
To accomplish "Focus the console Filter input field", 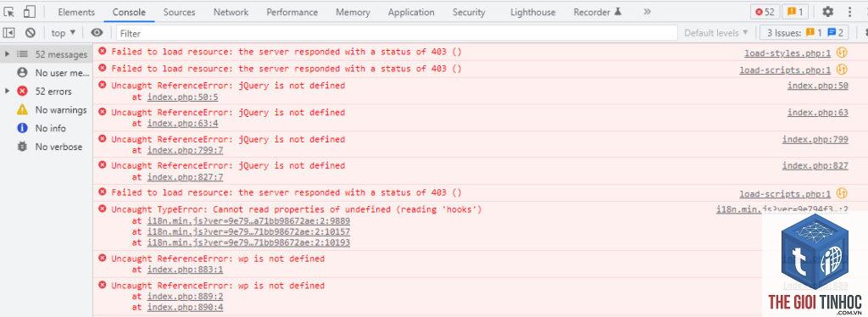I will [397, 33].
